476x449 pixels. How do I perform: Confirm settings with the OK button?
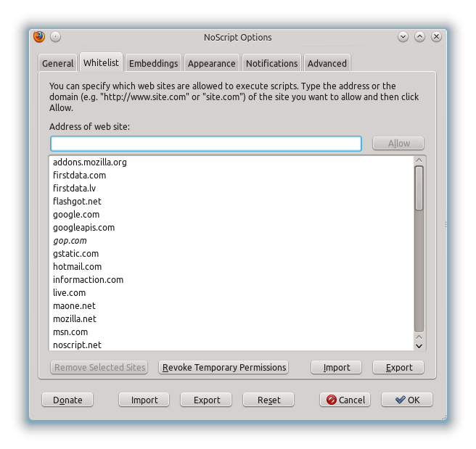(x=407, y=400)
